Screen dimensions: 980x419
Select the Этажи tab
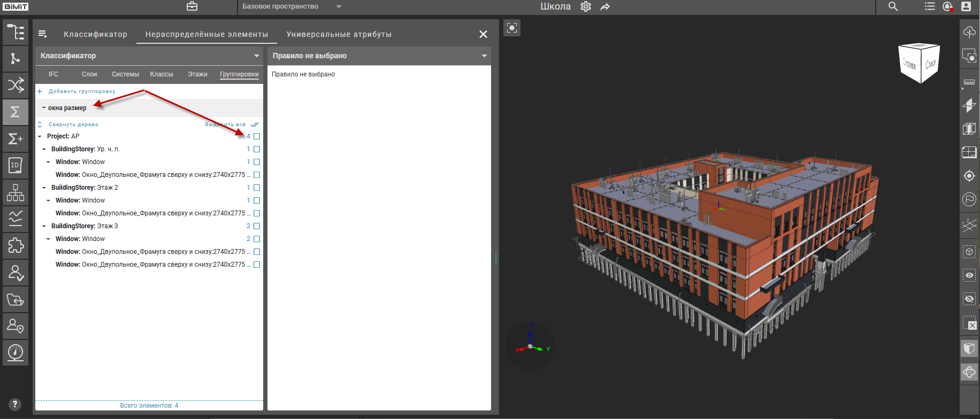[197, 74]
